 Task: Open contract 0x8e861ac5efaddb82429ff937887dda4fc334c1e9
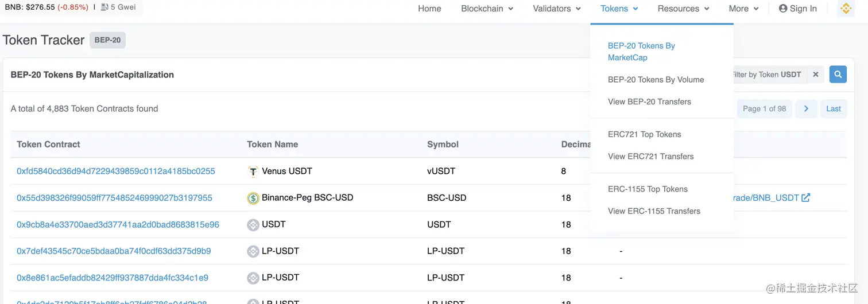(113, 278)
